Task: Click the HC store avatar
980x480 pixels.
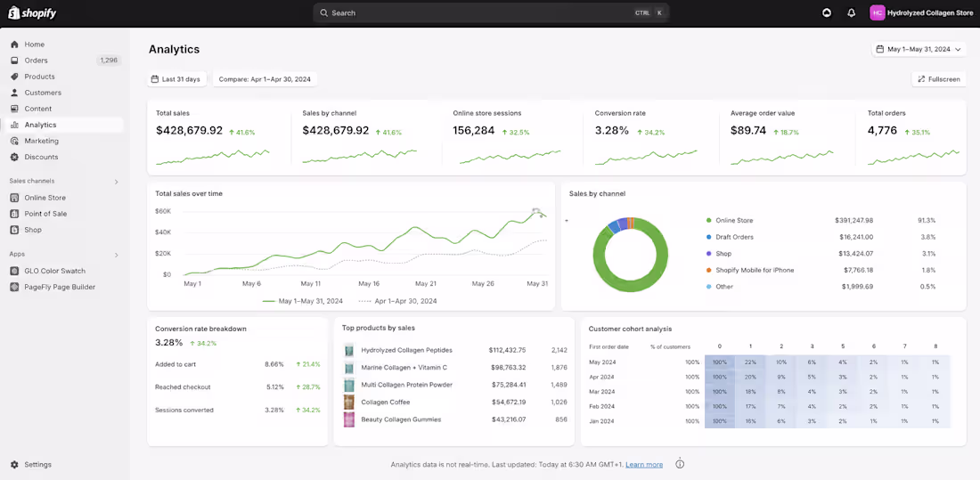Action: (x=877, y=12)
